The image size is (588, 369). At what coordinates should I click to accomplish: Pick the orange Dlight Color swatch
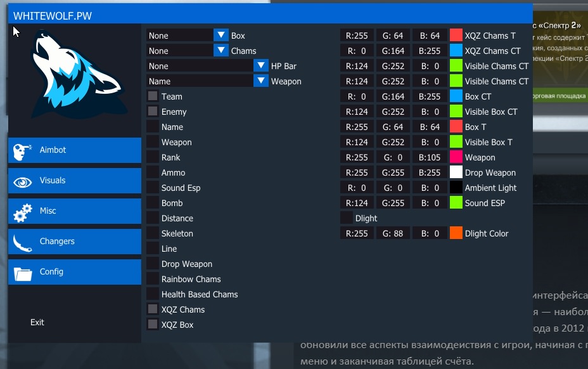click(456, 233)
